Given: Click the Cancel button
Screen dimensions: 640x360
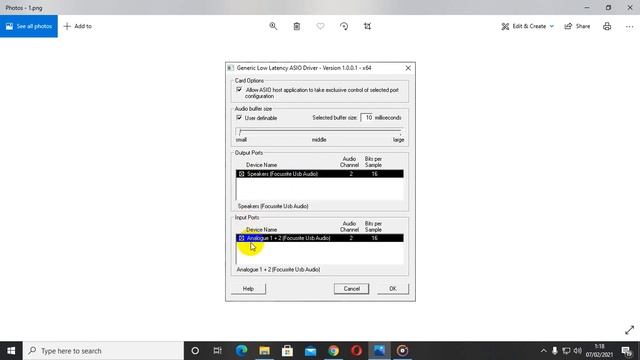Looking at the screenshot, I should (x=351, y=289).
